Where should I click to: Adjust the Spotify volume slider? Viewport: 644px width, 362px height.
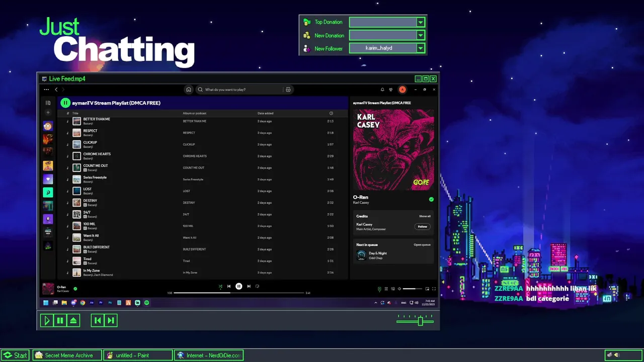[413, 289]
